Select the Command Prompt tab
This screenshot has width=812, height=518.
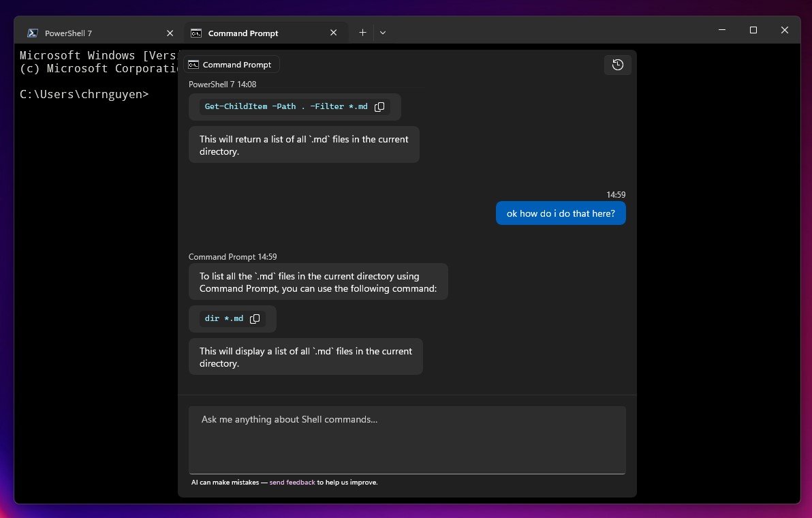[x=243, y=33]
